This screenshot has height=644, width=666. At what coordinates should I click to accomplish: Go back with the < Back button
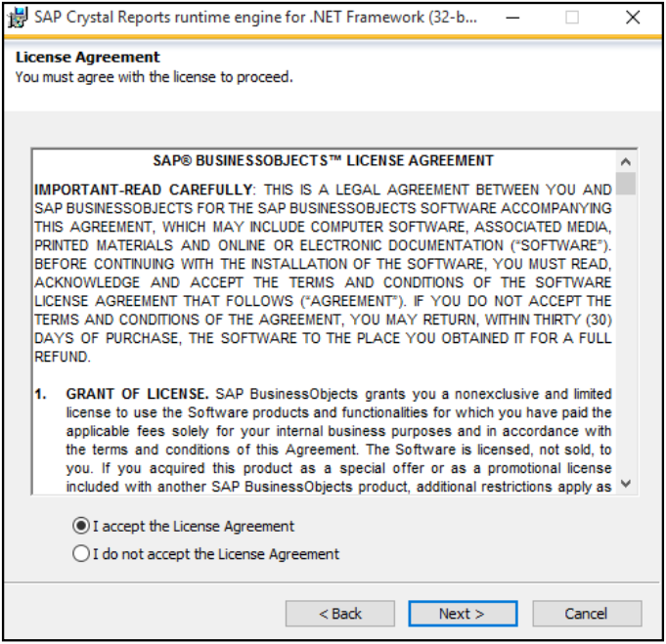pyautogui.click(x=339, y=614)
